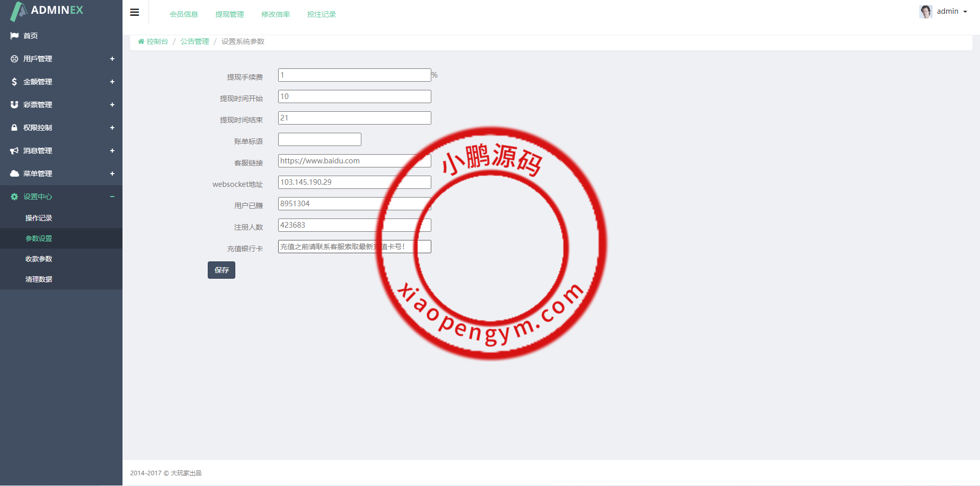Open the admin user dropdown arrow
This screenshot has width=980, height=486.
(x=965, y=12)
